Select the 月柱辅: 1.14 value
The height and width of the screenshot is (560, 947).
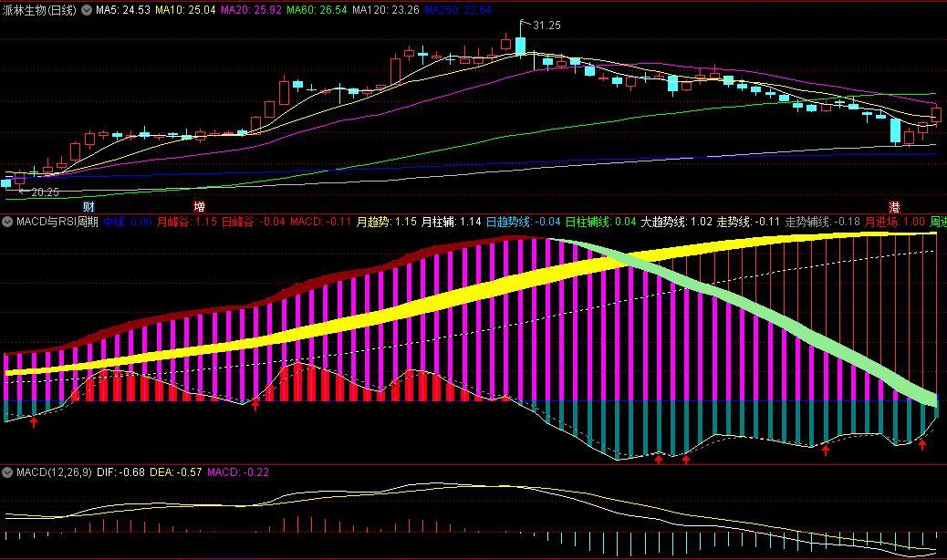(x=452, y=222)
